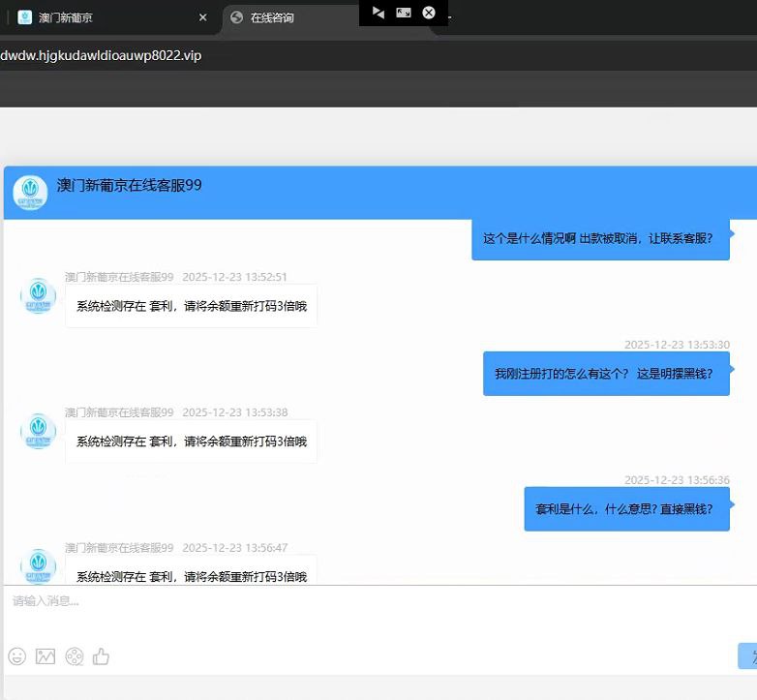This screenshot has width=757, height=700.
Task: Click the sent message asking 套利是什么
Action: click(x=626, y=508)
